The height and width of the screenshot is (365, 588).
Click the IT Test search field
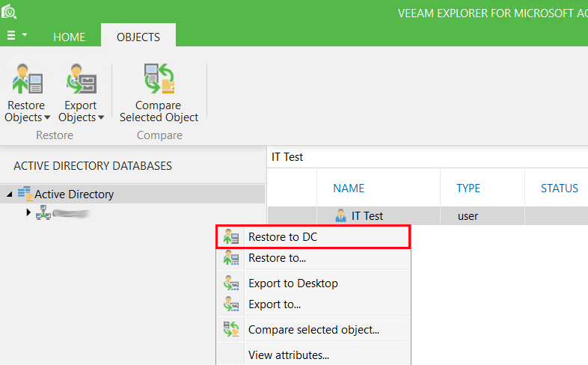click(427, 156)
